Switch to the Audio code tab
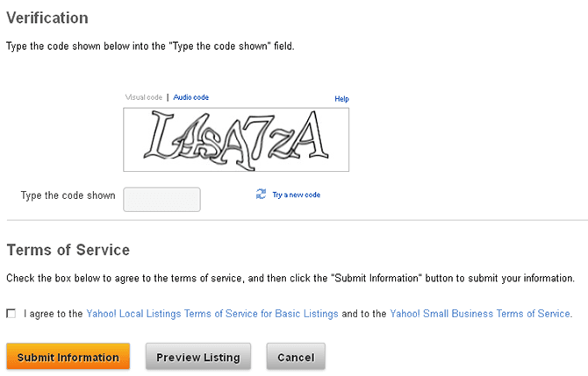This screenshot has height=376, width=588. [190, 97]
